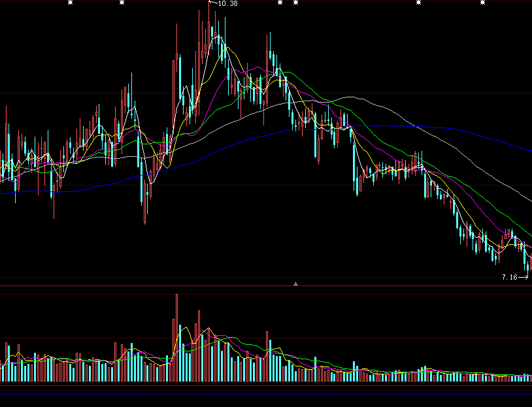The image size is (532, 407).
Task: Select the second star marker from the left
Action: click(122, 3)
